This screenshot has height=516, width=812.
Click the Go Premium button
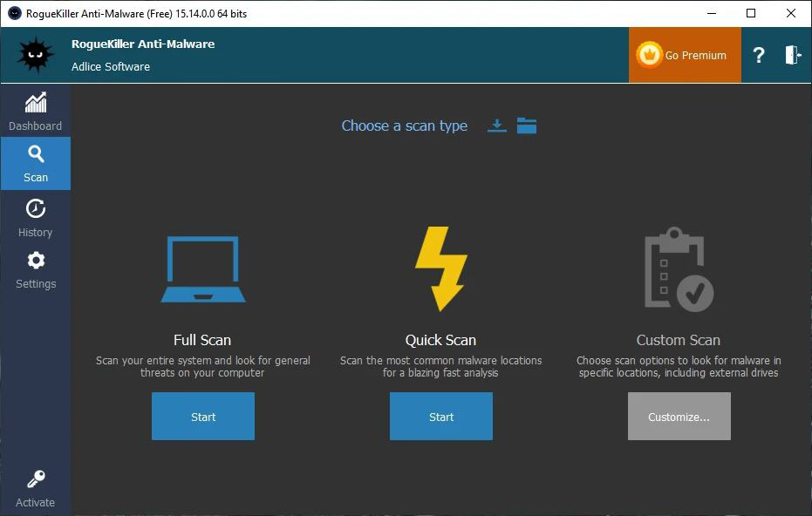pyautogui.click(x=685, y=55)
